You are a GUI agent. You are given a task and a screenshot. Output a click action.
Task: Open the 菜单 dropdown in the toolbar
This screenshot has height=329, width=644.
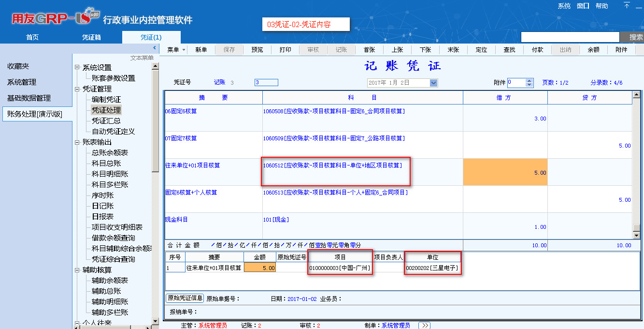coord(175,50)
